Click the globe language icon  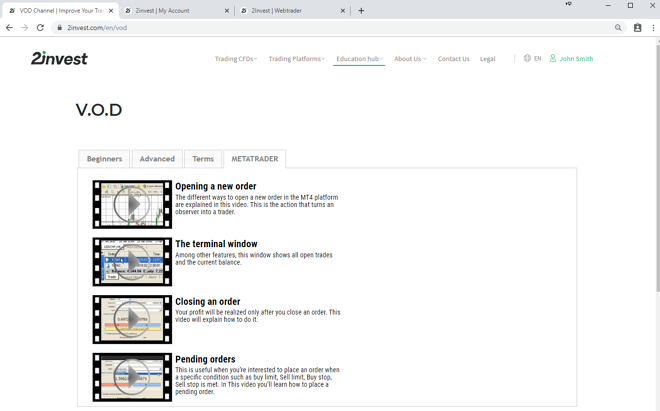point(527,58)
